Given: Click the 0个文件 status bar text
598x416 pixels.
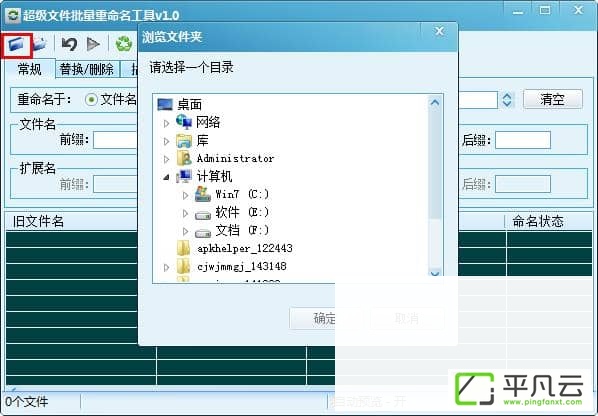Looking at the screenshot, I should (27, 402).
